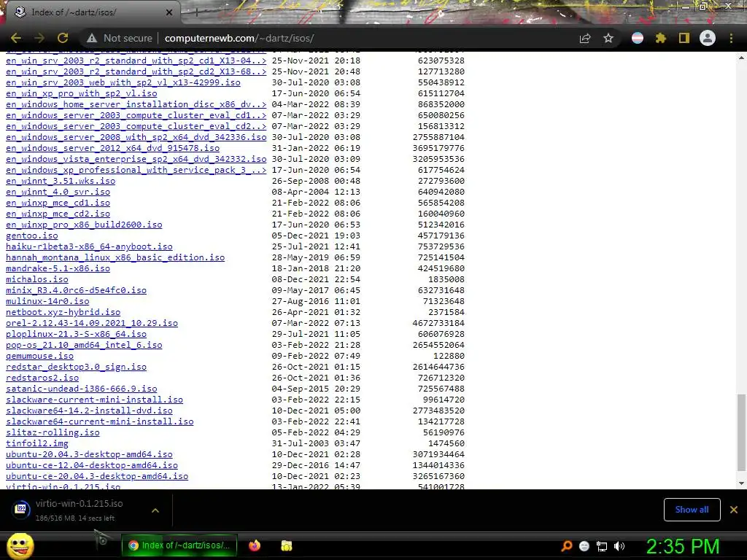Click the scrollbar down arrow
747x560 pixels.
[x=741, y=483]
